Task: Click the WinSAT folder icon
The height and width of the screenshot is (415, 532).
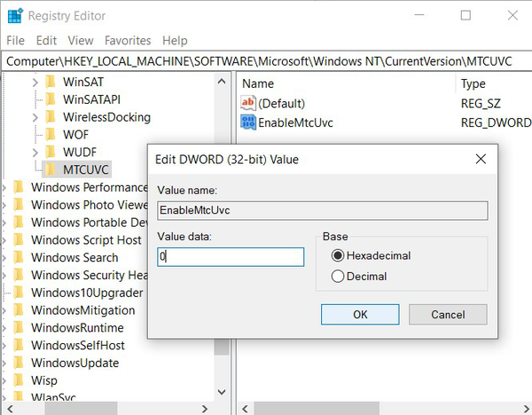Action: (51, 82)
